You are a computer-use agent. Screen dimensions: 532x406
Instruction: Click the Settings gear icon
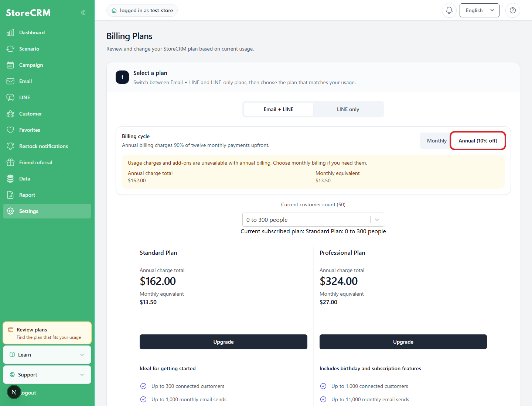pos(10,211)
